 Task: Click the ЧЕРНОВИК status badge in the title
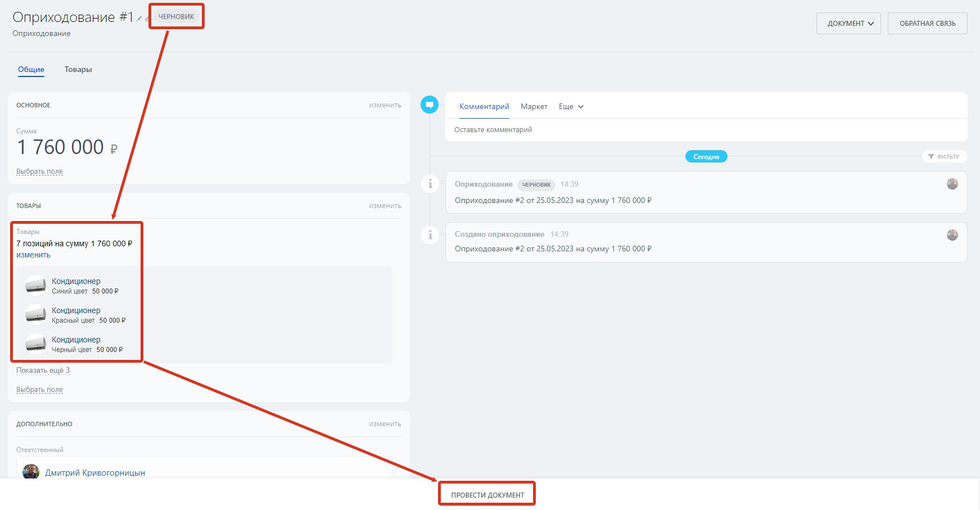176,17
